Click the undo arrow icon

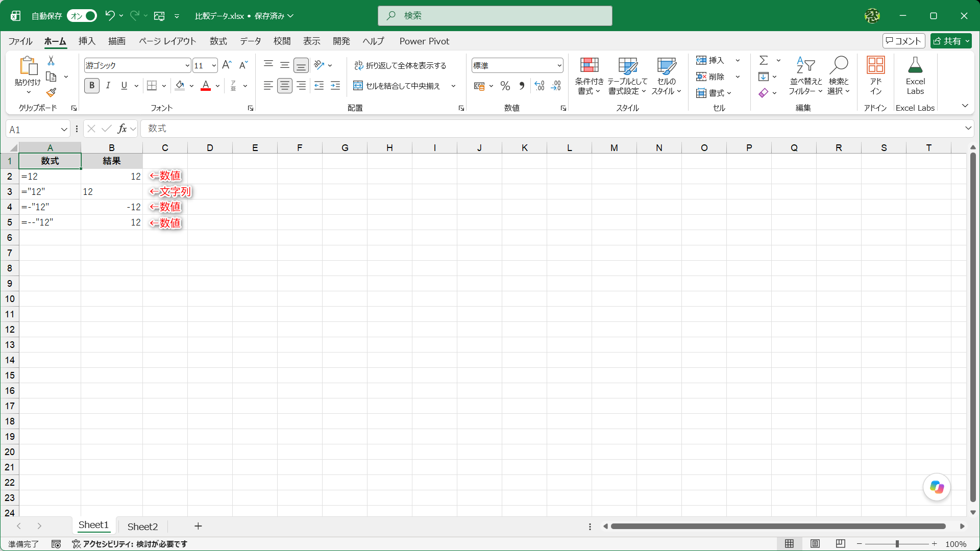click(110, 16)
